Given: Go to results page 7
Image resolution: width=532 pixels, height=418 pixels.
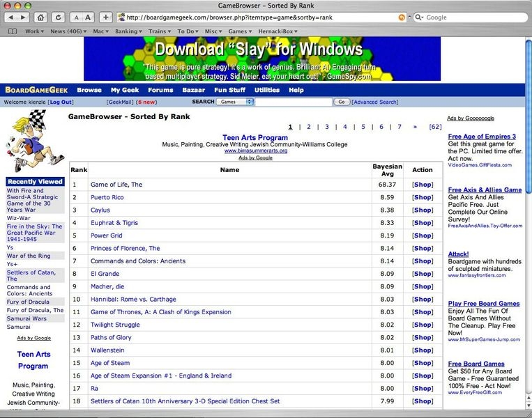Looking at the screenshot, I should tap(400, 127).
